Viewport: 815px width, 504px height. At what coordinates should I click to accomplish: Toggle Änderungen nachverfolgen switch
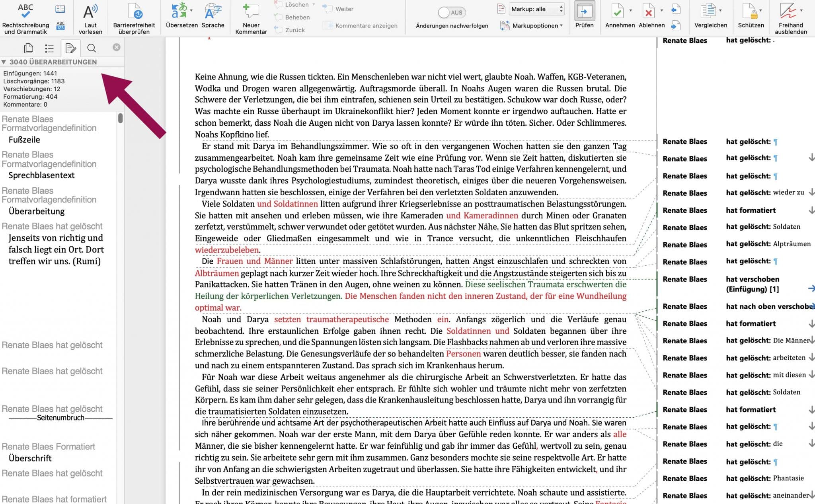[452, 12]
